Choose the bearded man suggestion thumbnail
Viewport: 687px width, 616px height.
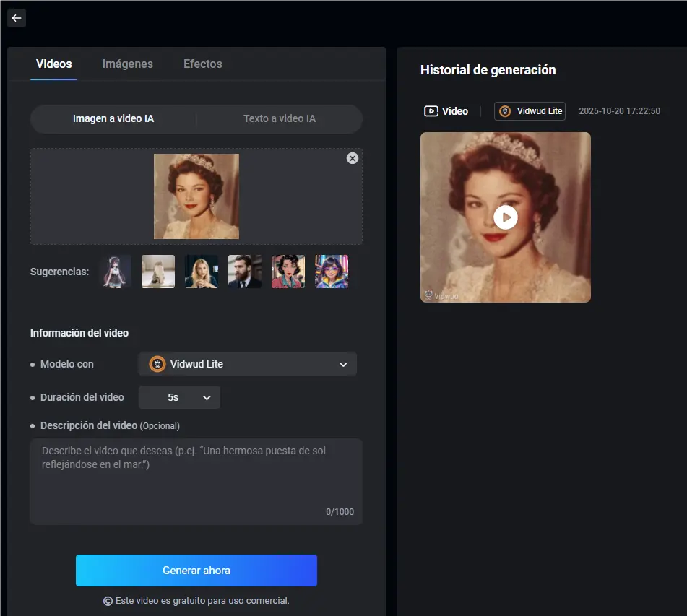pyautogui.click(x=245, y=272)
